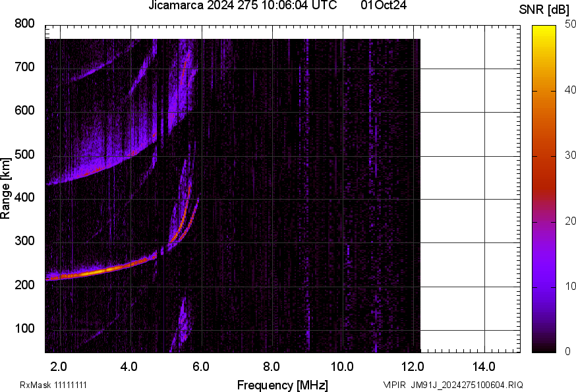Screen dimensions: 576x392
Task: Click colorbar tick value 20
Action: [570, 221]
